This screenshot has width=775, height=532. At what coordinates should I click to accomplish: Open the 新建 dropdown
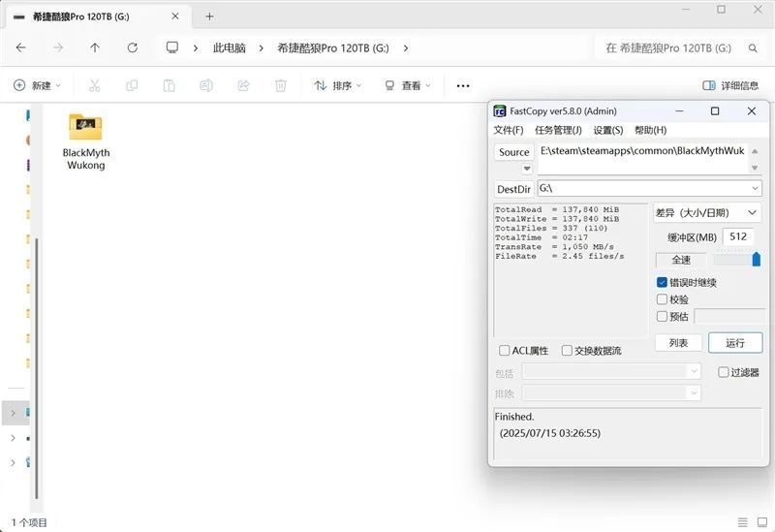click(x=37, y=85)
